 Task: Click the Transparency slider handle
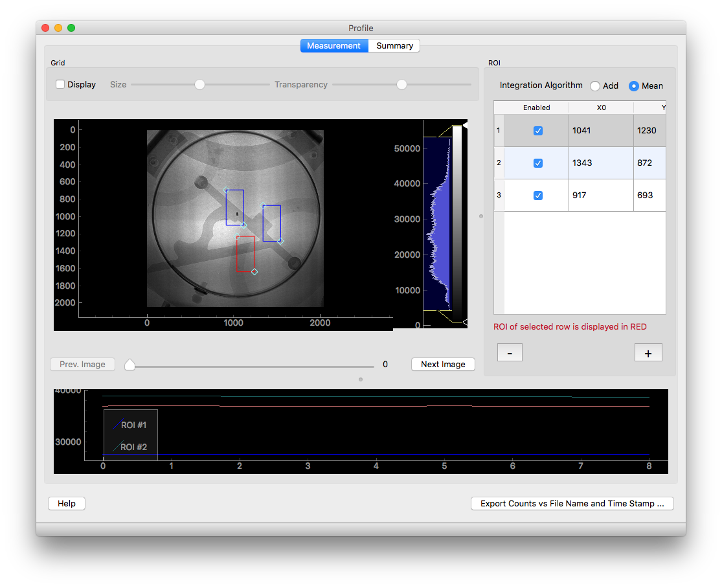tap(401, 85)
